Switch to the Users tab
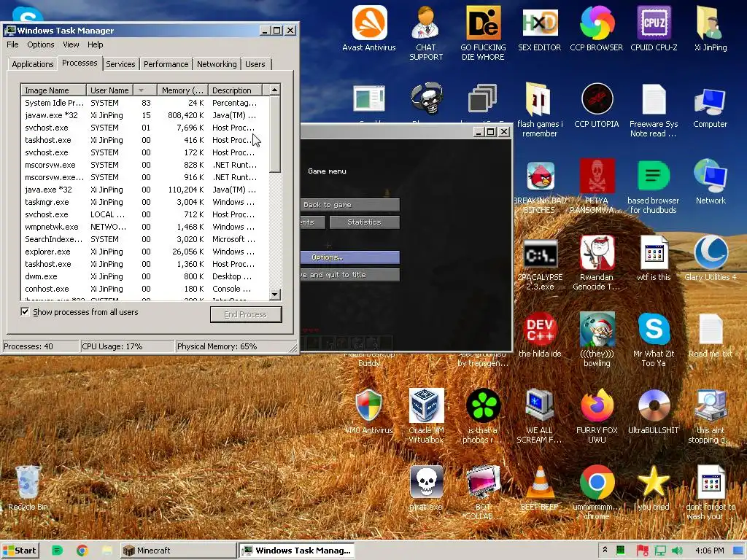 click(255, 64)
